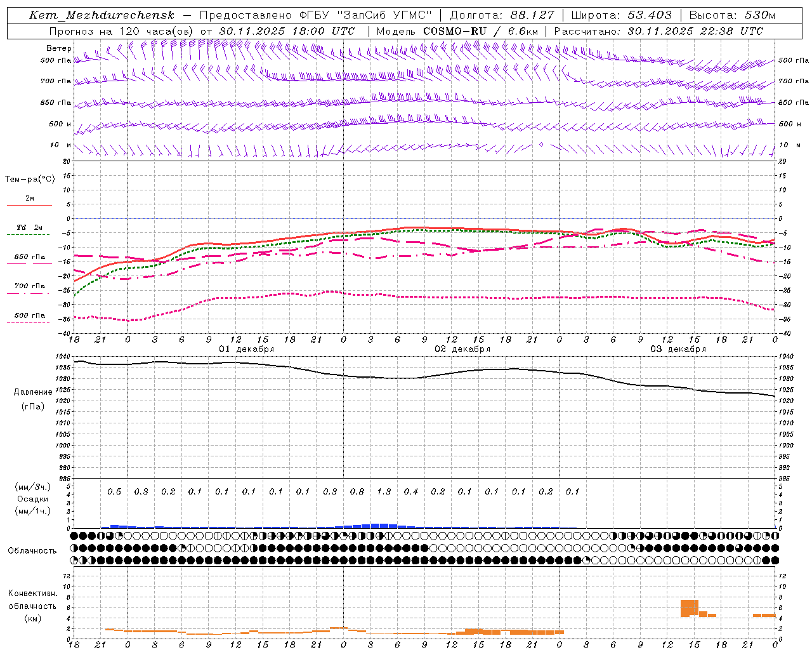Click the 500 гПа legend entry under temperature
812x650 pixels.
point(29,315)
